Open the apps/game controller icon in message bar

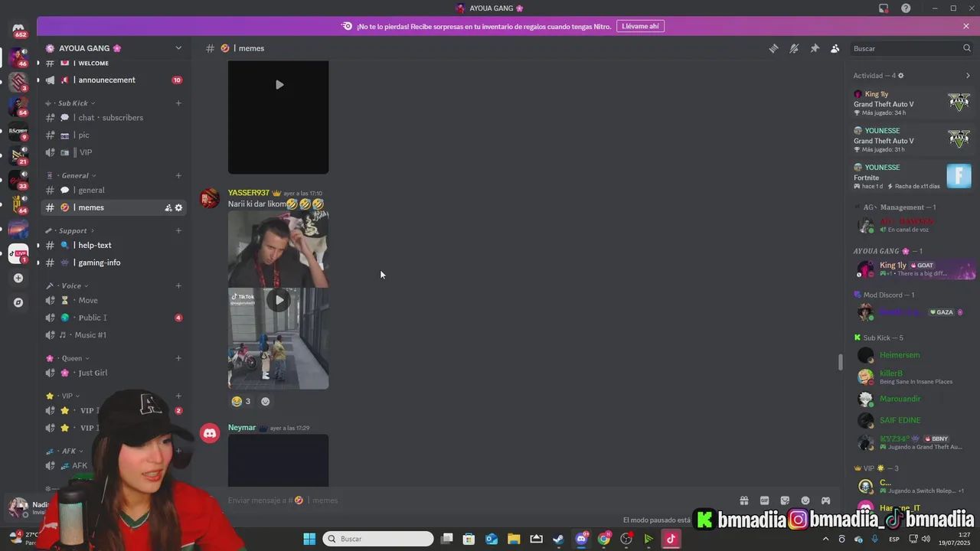(826, 500)
